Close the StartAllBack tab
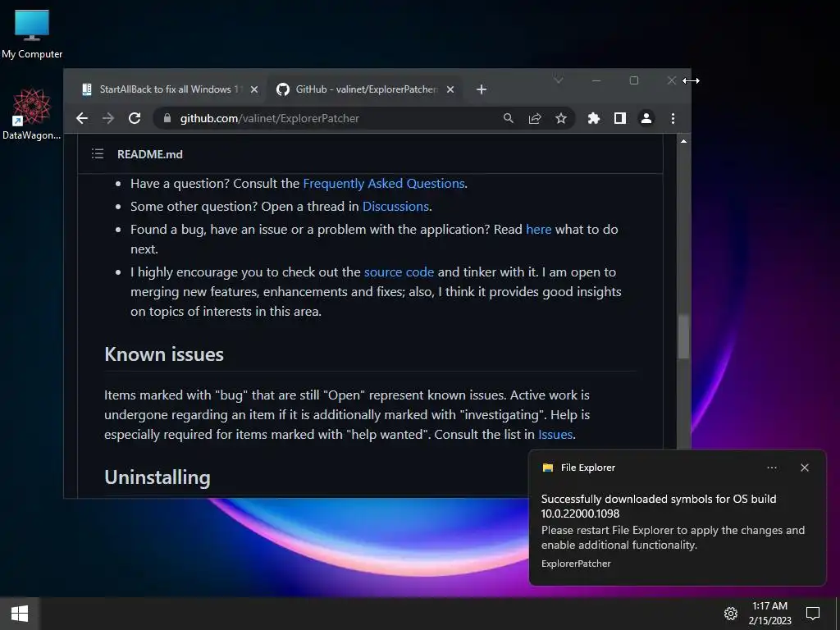 [x=254, y=89]
